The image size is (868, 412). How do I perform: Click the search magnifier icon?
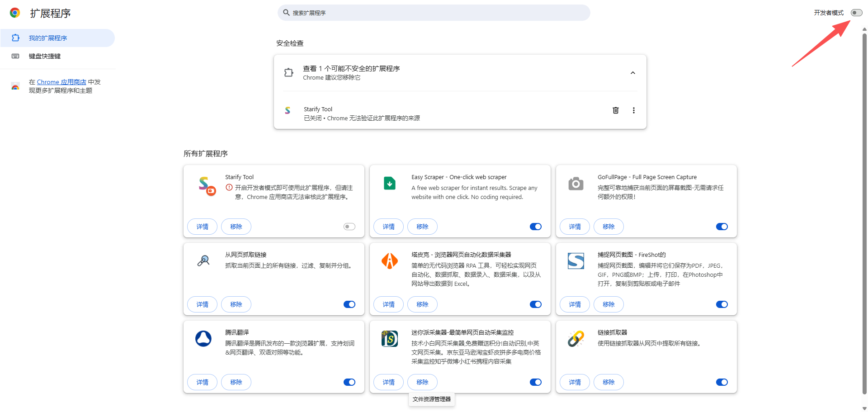point(286,12)
